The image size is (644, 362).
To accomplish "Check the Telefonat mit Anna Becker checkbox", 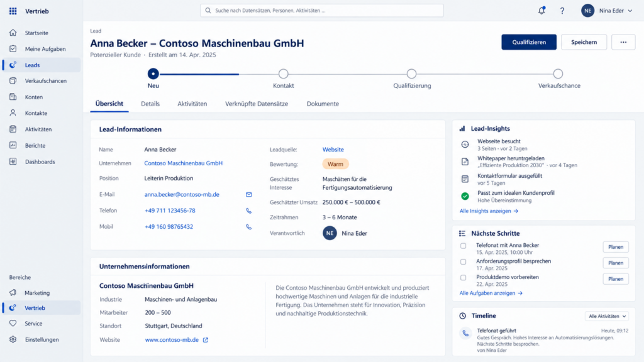I will (x=464, y=246).
